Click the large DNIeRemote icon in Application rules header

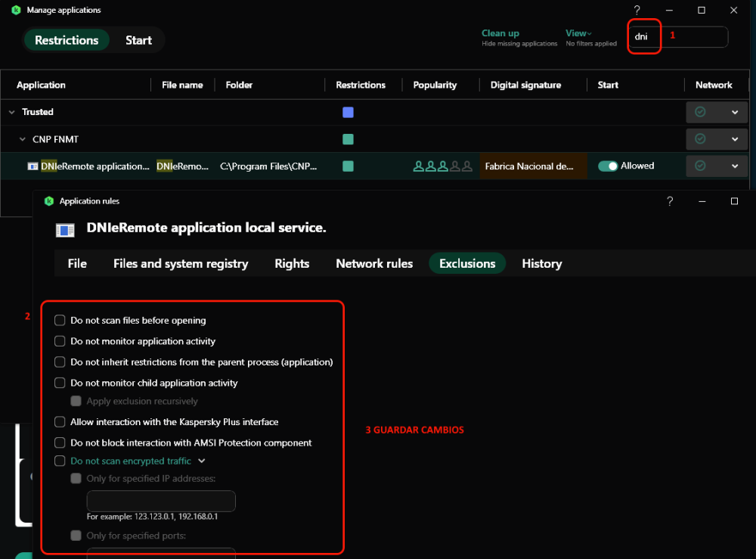pos(65,230)
